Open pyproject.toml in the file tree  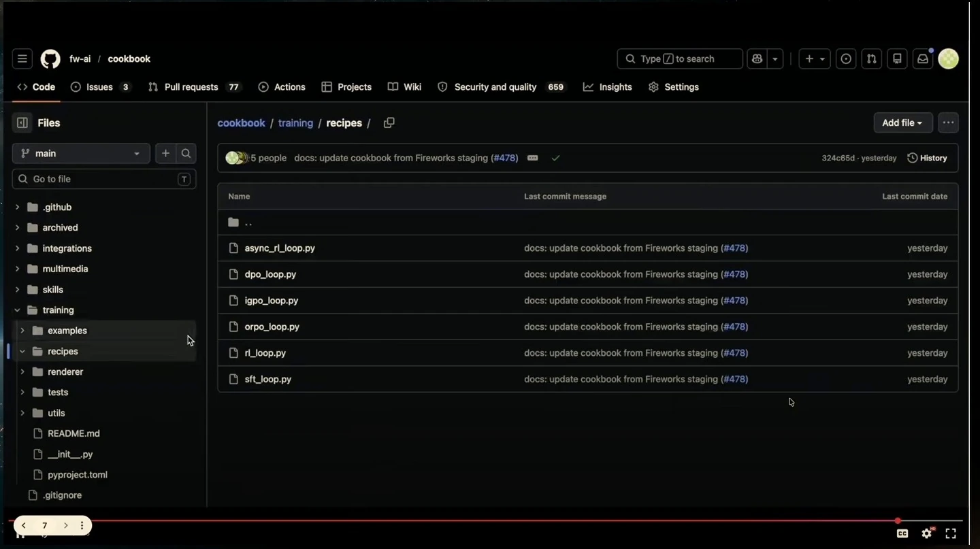78,475
